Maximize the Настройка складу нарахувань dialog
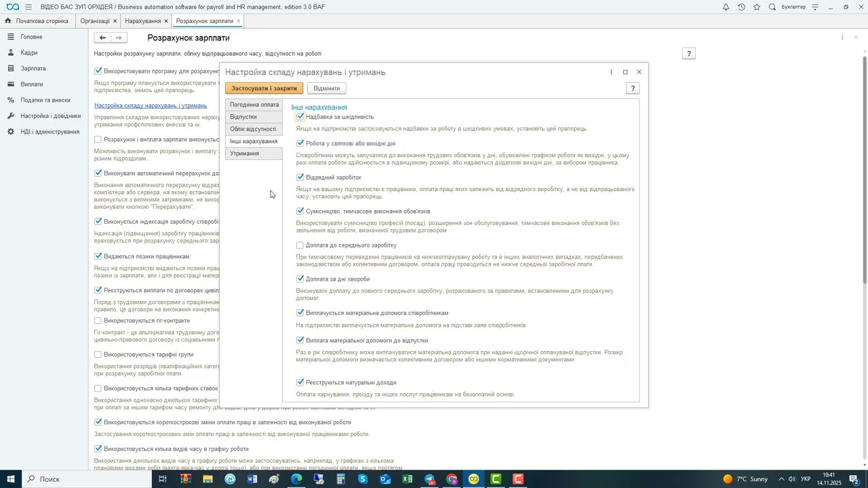 [x=625, y=72]
